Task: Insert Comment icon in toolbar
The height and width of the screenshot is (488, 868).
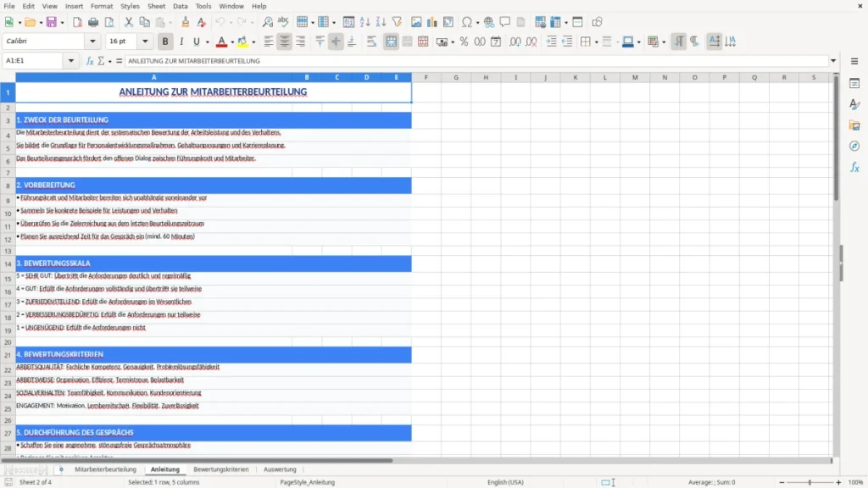Action: tap(505, 22)
